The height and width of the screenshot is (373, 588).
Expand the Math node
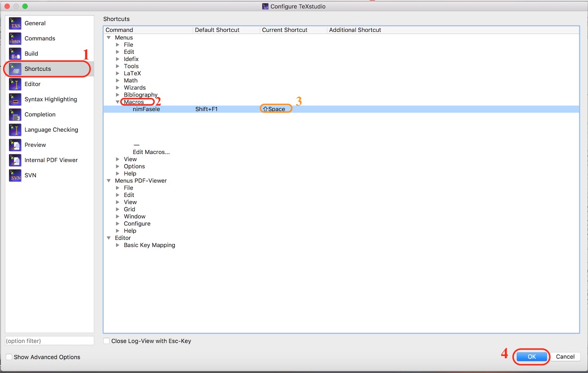(x=118, y=81)
